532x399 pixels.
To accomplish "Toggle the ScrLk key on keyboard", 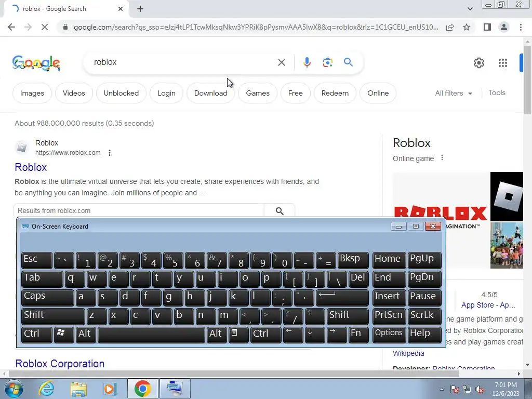I will tap(424, 315).
